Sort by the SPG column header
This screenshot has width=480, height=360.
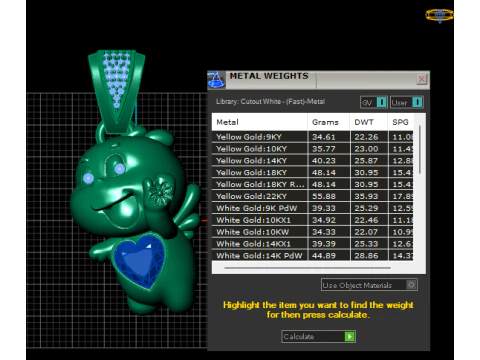pyautogui.click(x=400, y=122)
